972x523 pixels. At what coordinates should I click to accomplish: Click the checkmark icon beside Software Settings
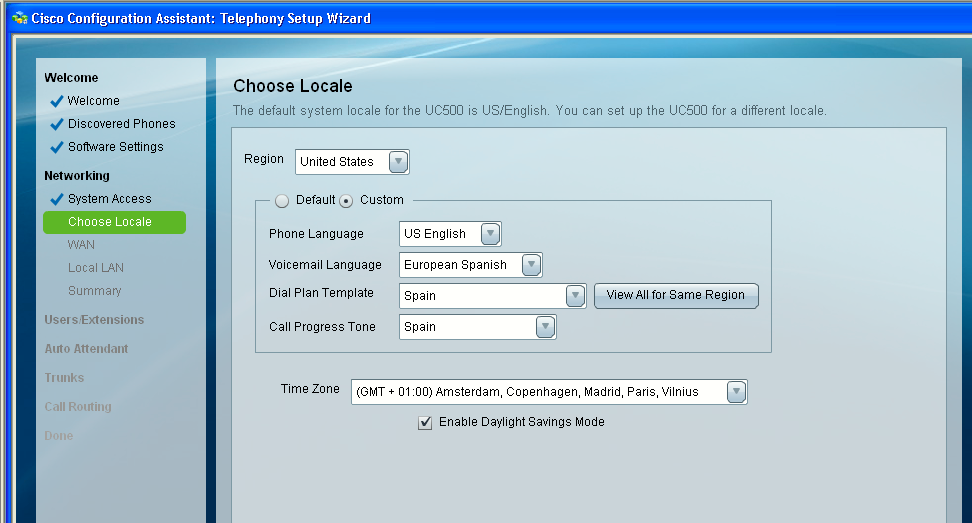click(56, 147)
